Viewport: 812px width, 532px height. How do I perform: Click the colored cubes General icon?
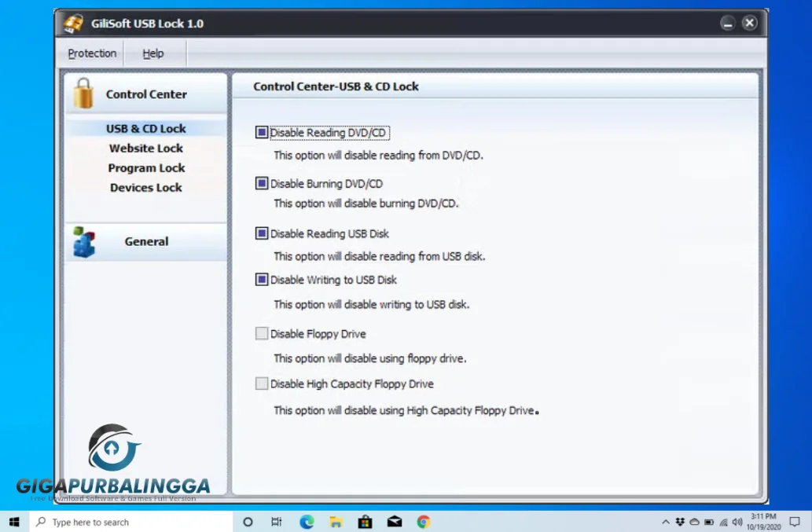coord(84,242)
